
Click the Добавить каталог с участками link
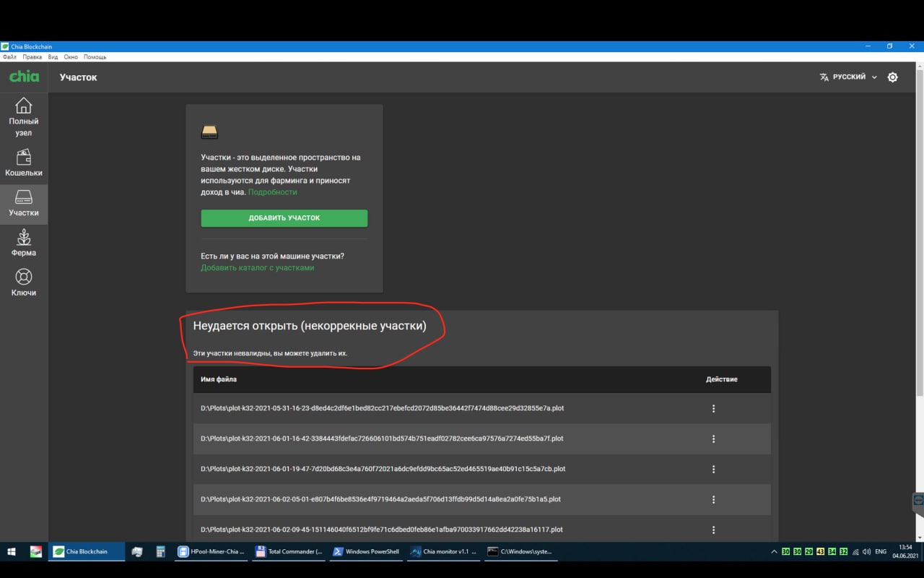tap(257, 267)
